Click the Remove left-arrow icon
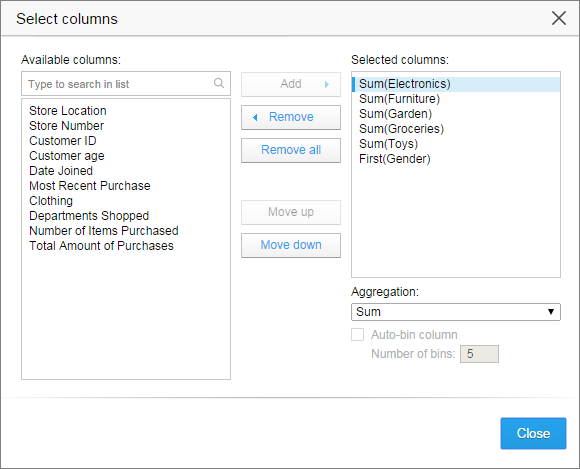The height and width of the screenshot is (469, 580). 255,117
